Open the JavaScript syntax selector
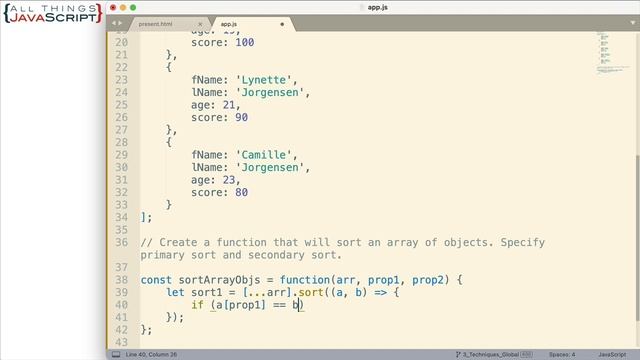 pos(612,354)
